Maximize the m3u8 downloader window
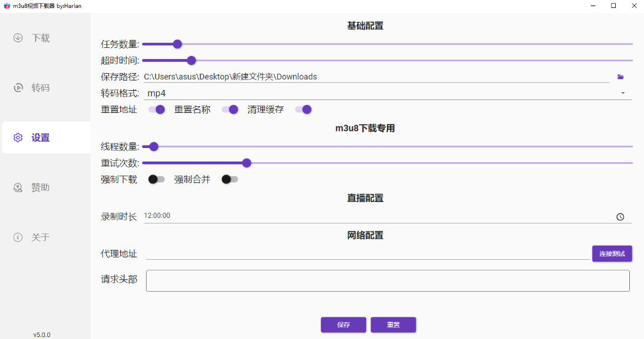 coord(613,6)
